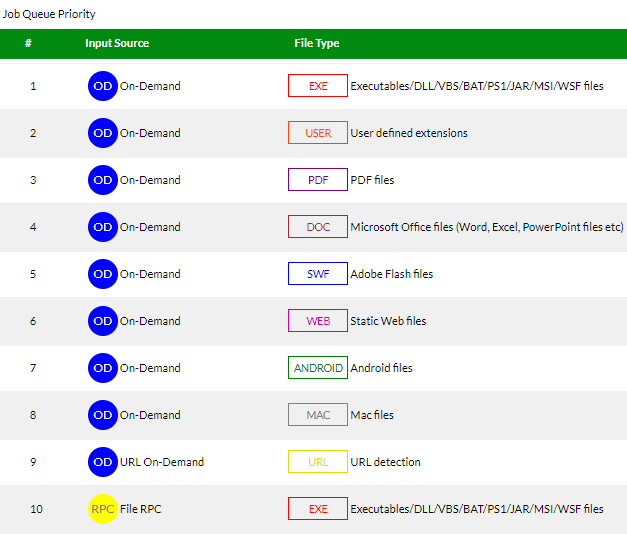Click the URL On-Demand input source text
The image size is (627, 534).
[x=162, y=462]
